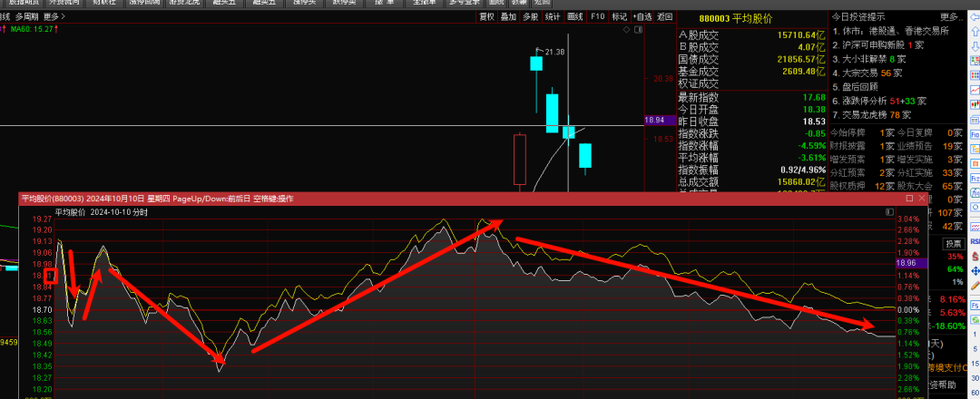Click the F10 button in chart toolbar

[x=597, y=17]
